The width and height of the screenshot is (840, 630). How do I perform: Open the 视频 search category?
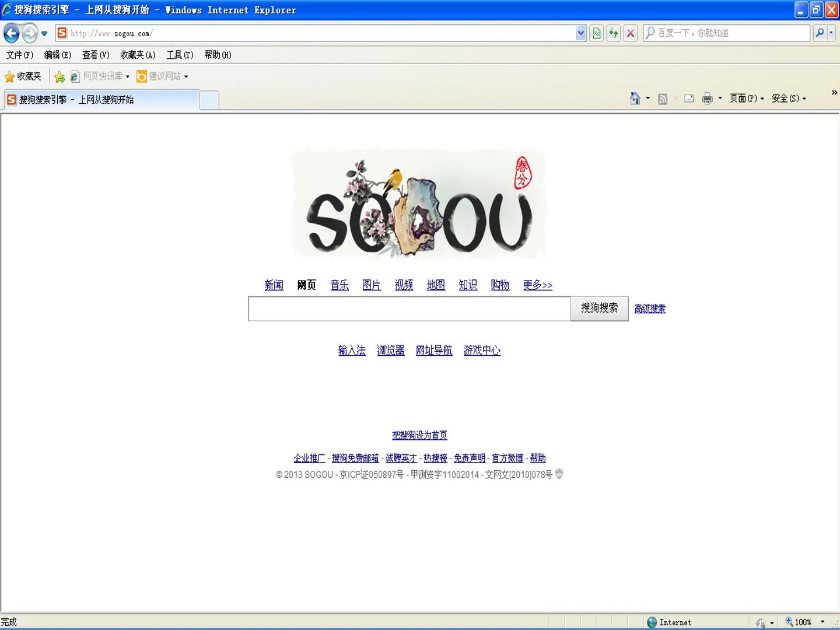pyautogui.click(x=404, y=285)
